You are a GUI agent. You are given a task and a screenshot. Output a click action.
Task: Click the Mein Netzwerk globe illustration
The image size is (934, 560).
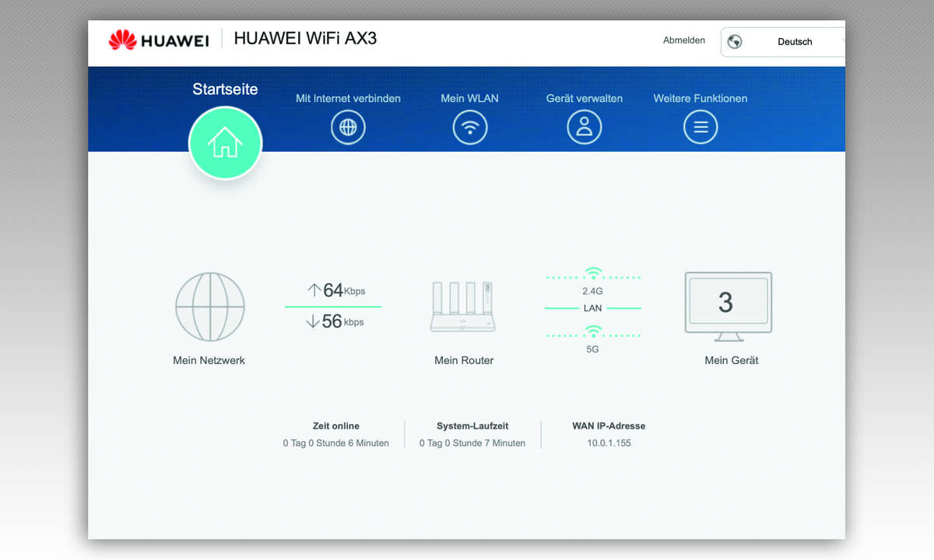(210, 306)
